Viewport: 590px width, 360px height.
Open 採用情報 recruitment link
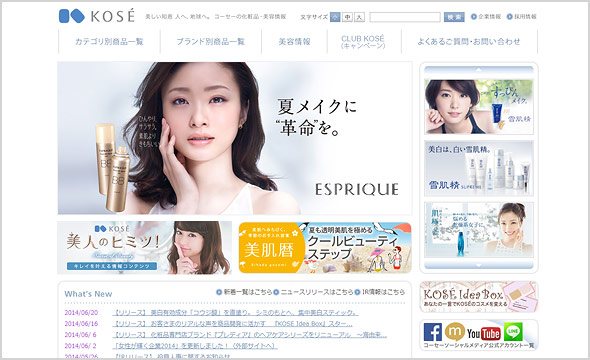point(525,17)
